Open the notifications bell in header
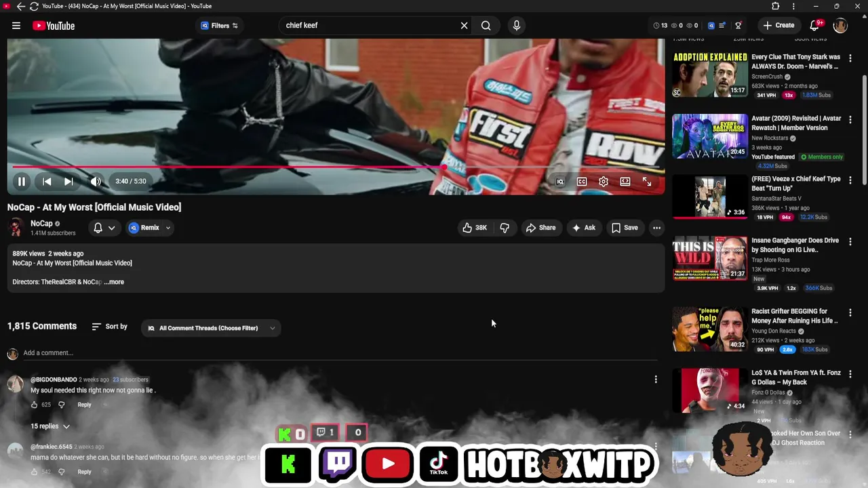The image size is (868, 488). (814, 26)
